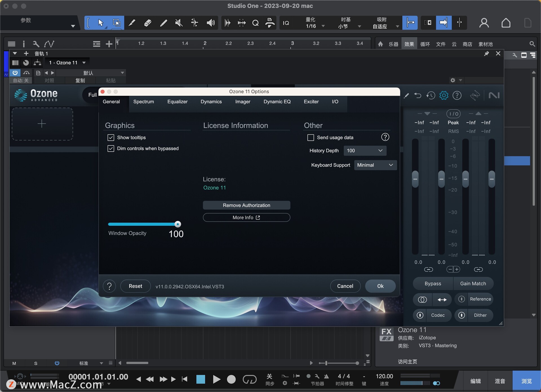This screenshot has height=392, width=541.
Task: Open track inspector info icon
Action: 24,44
